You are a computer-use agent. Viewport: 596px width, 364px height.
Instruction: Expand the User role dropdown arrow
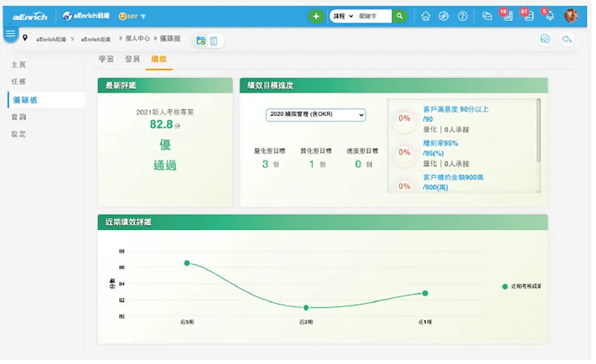click(x=143, y=17)
